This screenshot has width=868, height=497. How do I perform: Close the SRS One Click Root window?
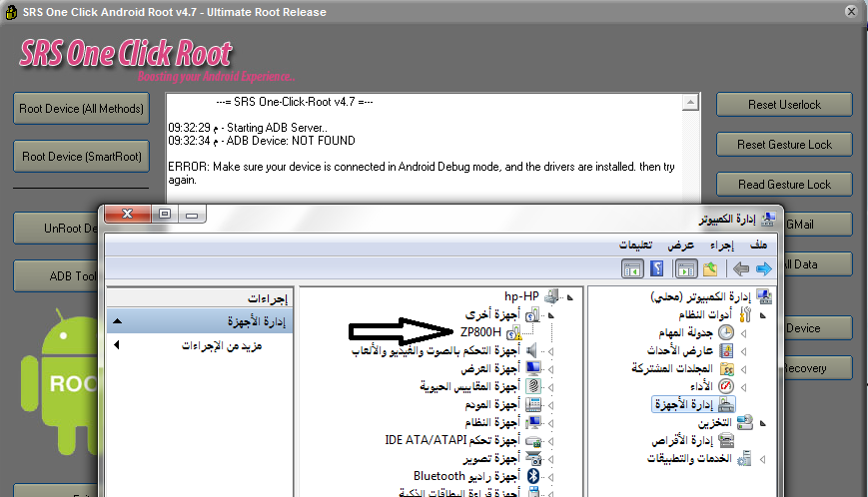[x=851, y=11]
